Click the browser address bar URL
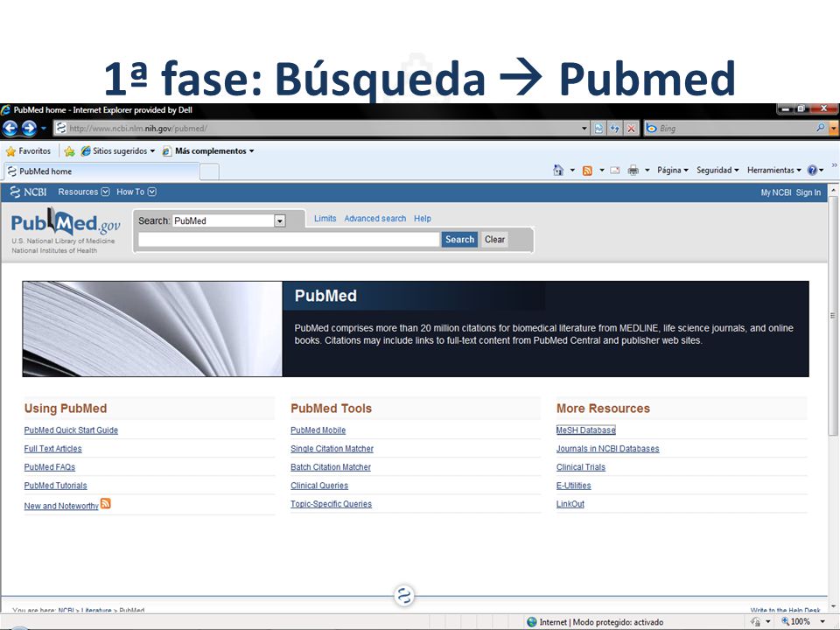 click(316, 129)
